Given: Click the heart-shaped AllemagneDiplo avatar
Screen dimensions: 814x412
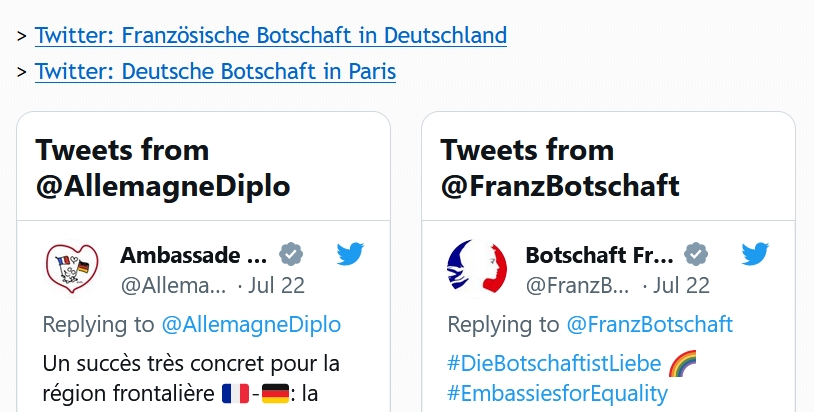Looking at the screenshot, I should [72, 269].
